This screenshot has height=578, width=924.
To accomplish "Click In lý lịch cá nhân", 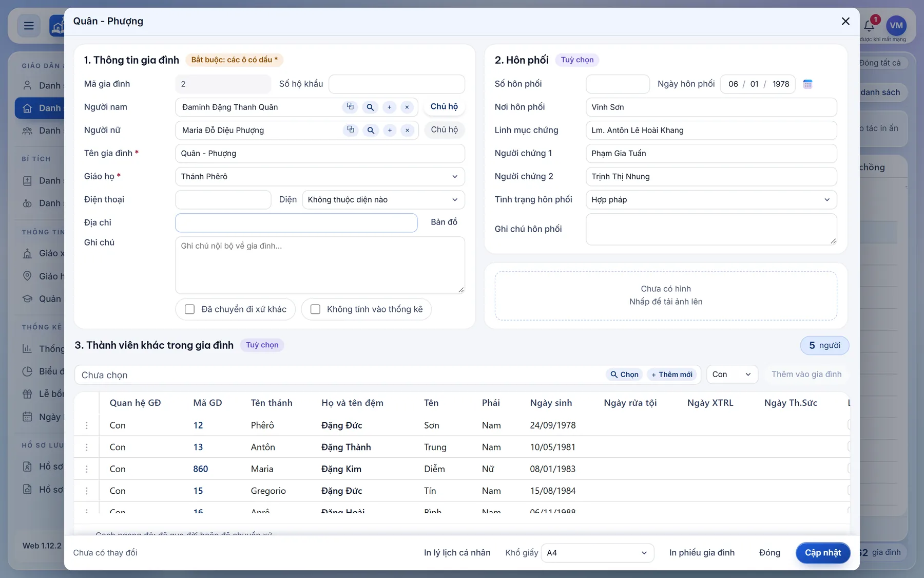I will pyautogui.click(x=457, y=553).
